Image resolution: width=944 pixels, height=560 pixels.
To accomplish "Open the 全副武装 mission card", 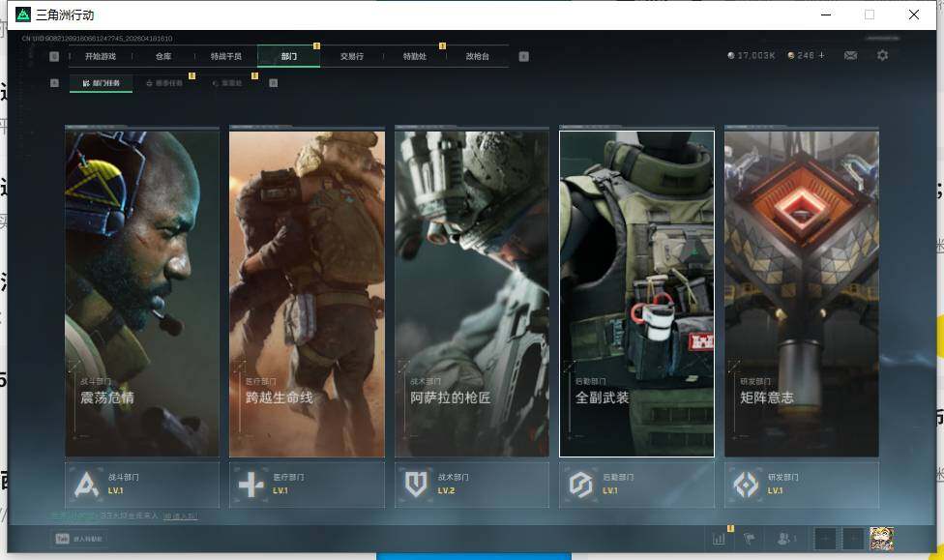I will tap(637, 293).
